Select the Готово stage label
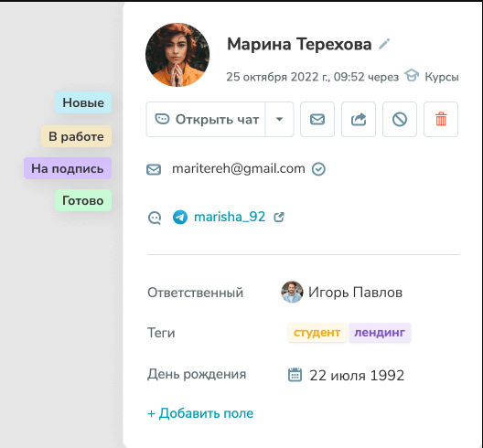Image resolution: width=483 pixels, height=448 pixels. click(x=83, y=200)
